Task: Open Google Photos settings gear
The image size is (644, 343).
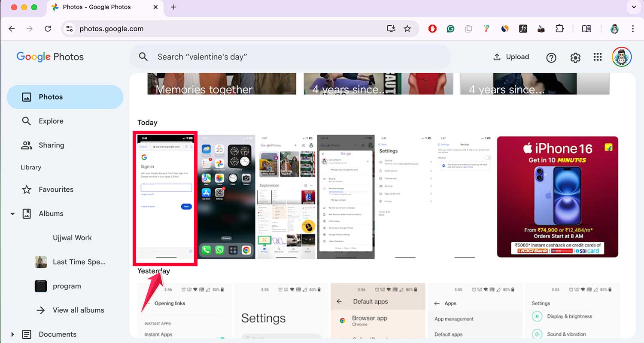Action: click(x=575, y=57)
